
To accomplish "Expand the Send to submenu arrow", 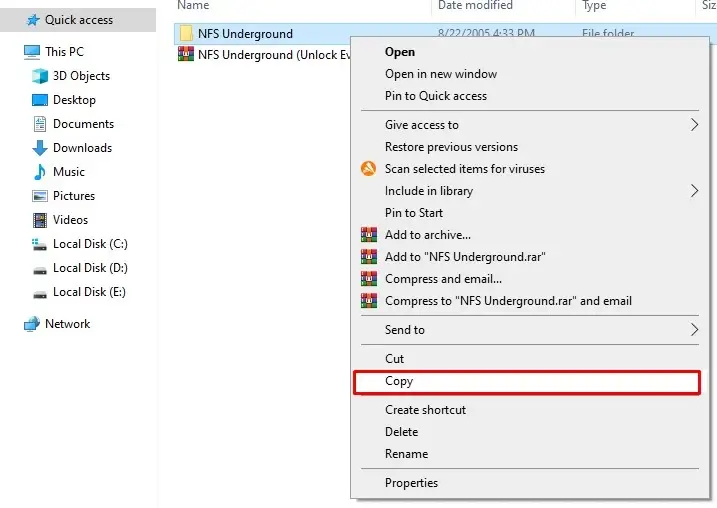I will 694,329.
